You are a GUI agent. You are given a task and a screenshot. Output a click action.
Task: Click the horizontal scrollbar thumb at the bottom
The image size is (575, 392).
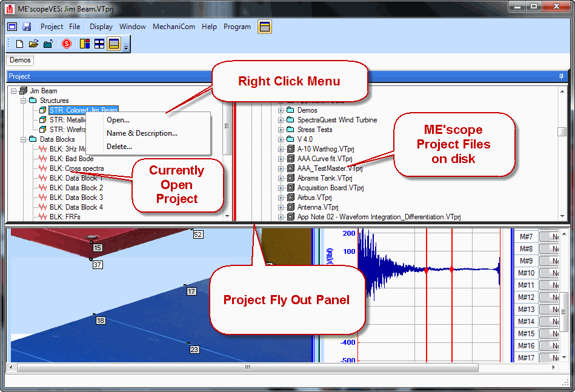coord(248,367)
